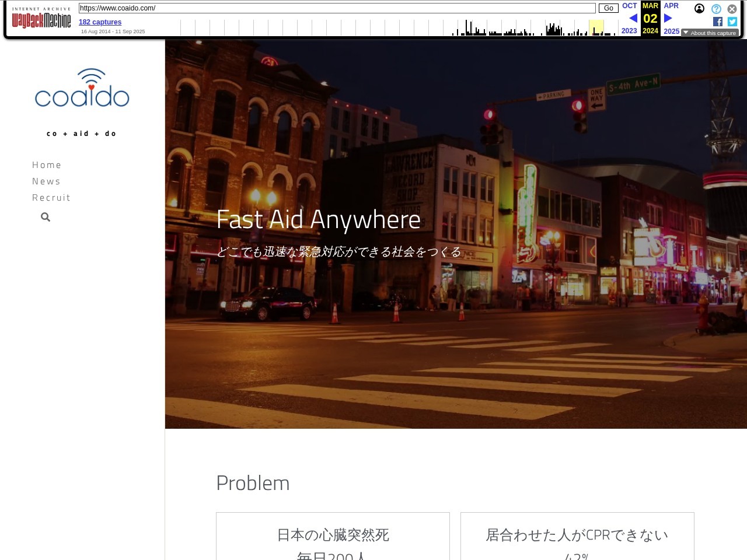The image size is (747, 560).
Task: Open the 182 captures link
Action: (x=100, y=22)
